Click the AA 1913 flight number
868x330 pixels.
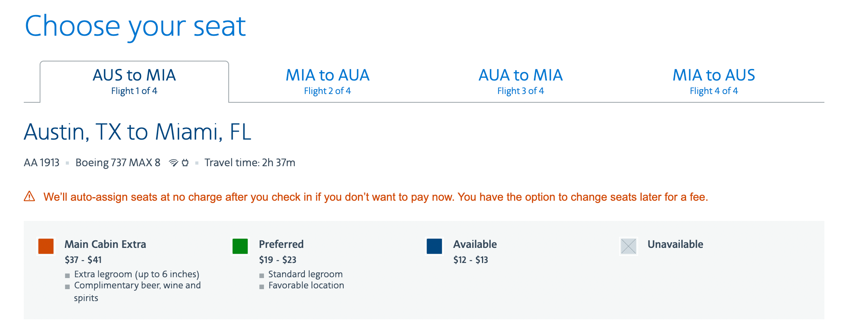point(42,163)
